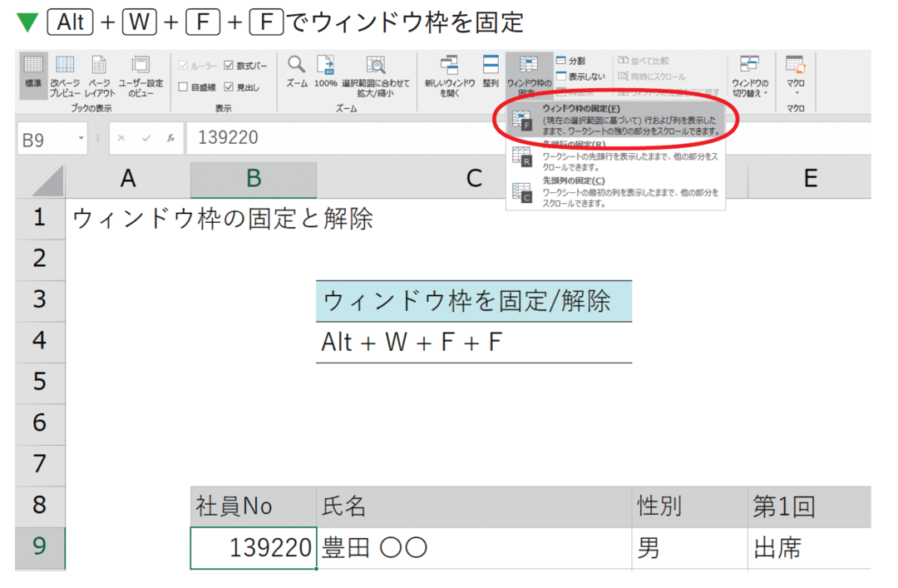Choose ウィンドウ枠の固定(F) from the menu

click(x=615, y=121)
